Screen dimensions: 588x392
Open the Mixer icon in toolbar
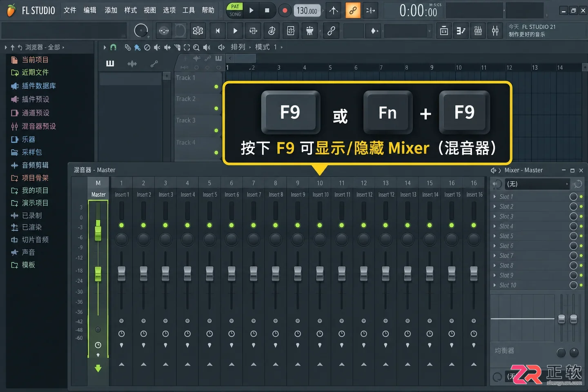[495, 31]
